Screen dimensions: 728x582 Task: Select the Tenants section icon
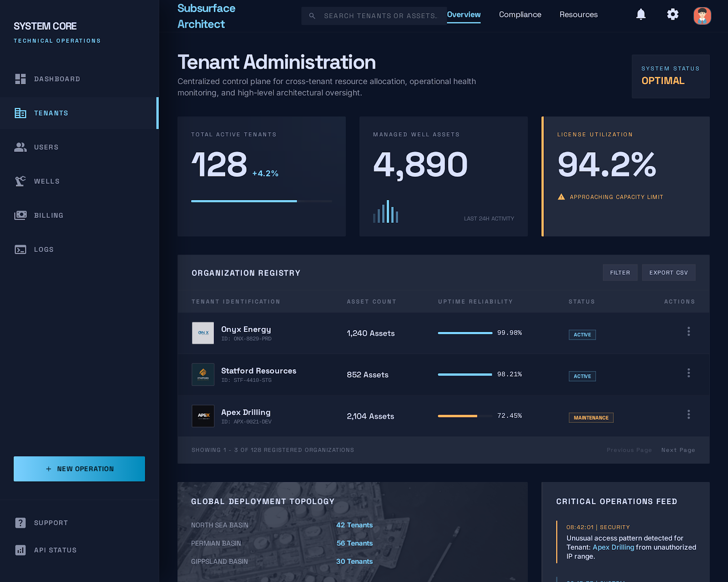pos(20,113)
